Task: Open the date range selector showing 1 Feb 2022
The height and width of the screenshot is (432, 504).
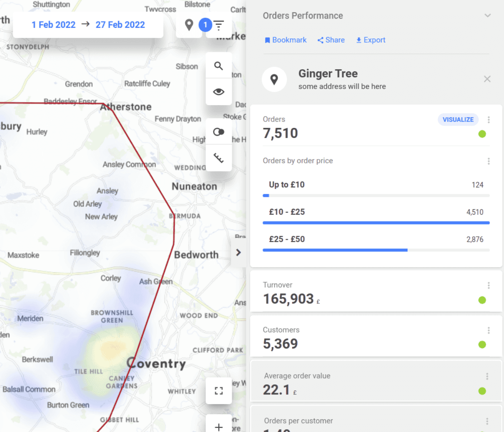Action: [54, 25]
